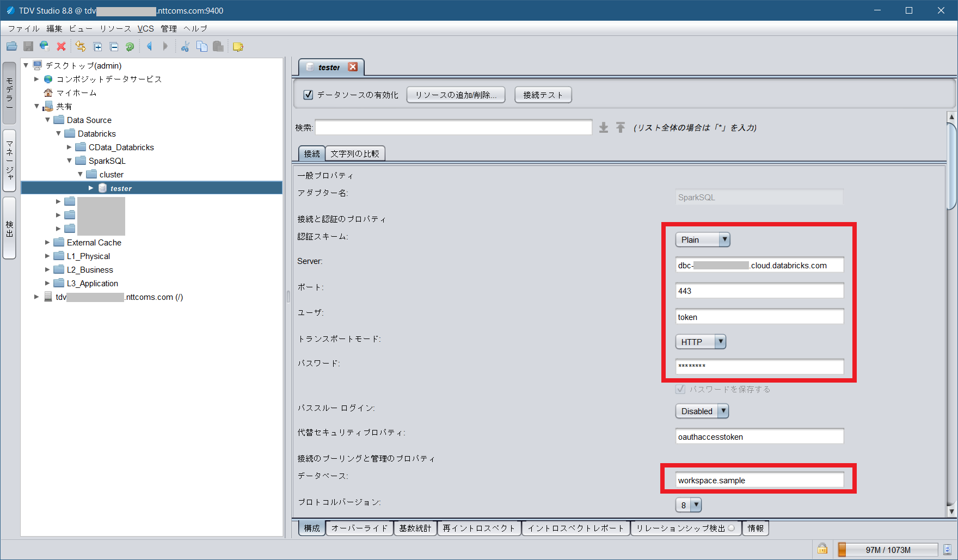Click the リソースの追加/削除 button
This screenshot has width=958, height=560.
456,95
